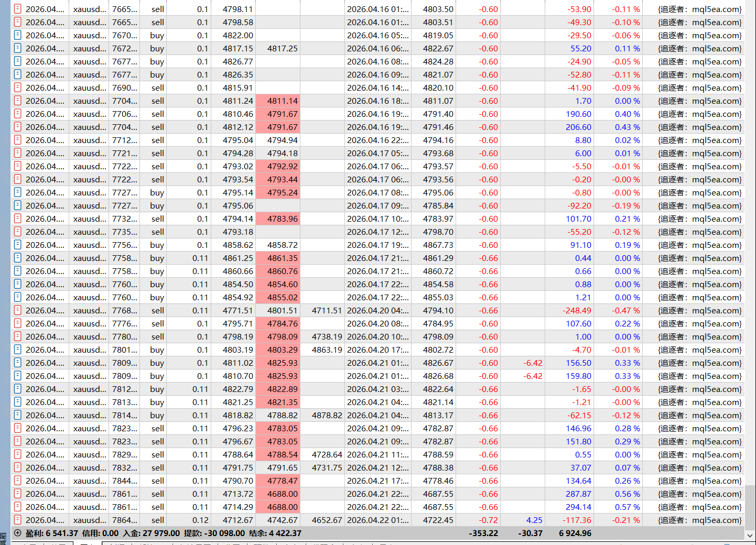
Task: Click the buy icon of the 0.44 profit row
Action: 17,258
